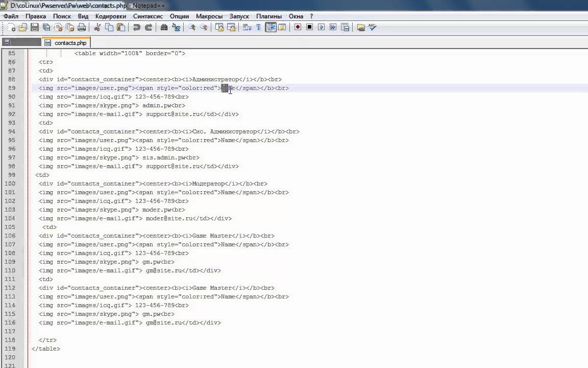Image resolution: width=588 pixels, height=368 pixels.
Task: Open the user-defined language icon
Action: [282, 28]
